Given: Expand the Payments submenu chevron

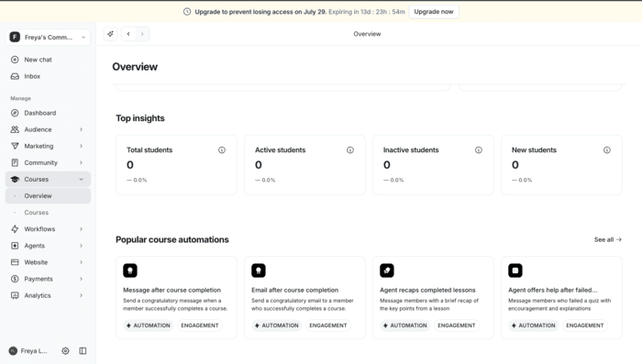Looking at the screenshot, I should pyautogui.click(x=81, y=279).
